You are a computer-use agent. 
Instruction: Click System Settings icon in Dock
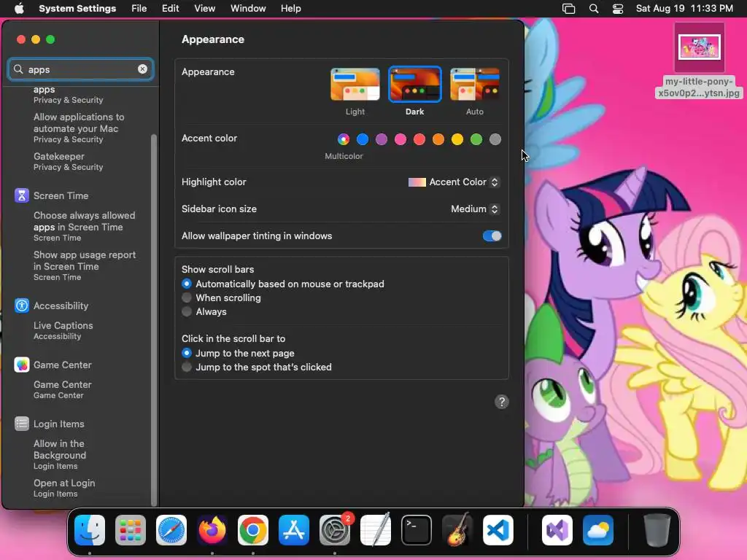click(334, 530)
